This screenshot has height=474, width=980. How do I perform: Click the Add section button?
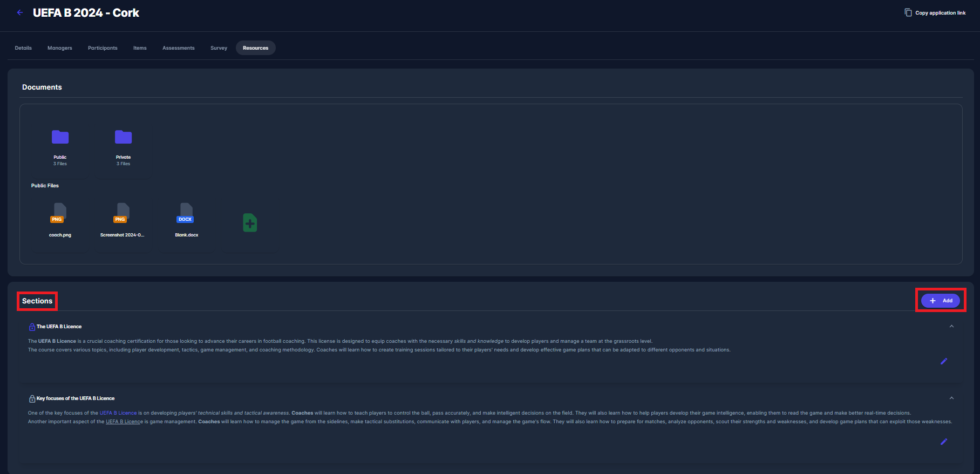(x=941, y=301)
